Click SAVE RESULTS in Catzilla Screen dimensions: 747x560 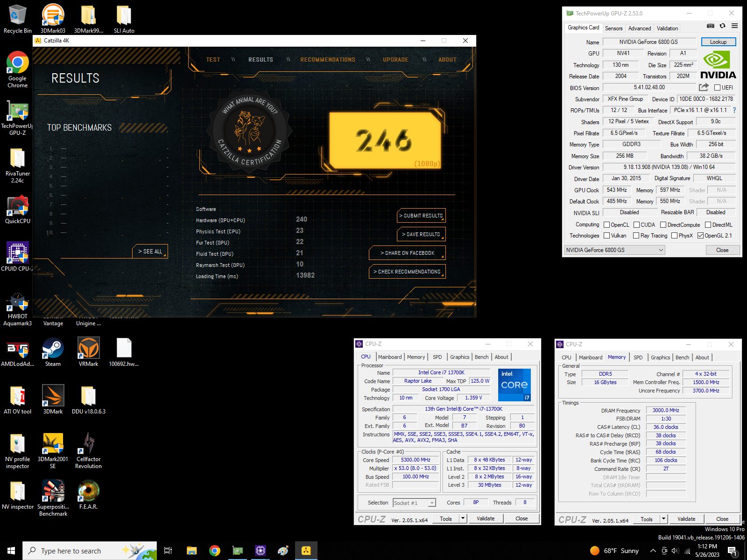click(x=421, y=234)
